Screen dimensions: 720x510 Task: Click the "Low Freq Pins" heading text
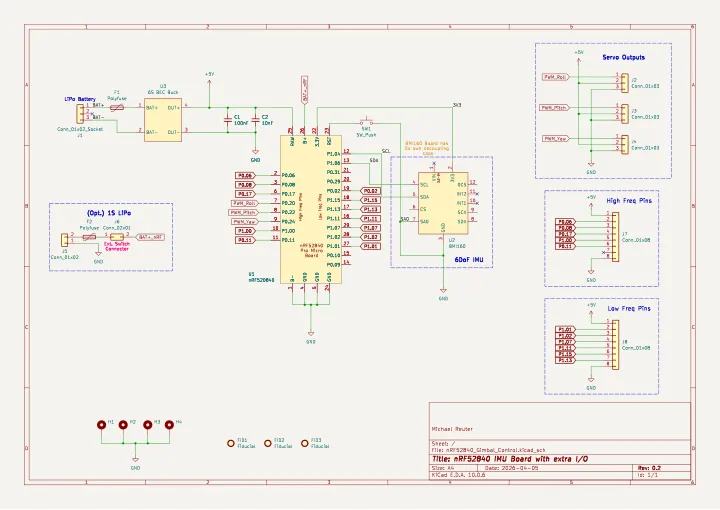coord(629,308)
